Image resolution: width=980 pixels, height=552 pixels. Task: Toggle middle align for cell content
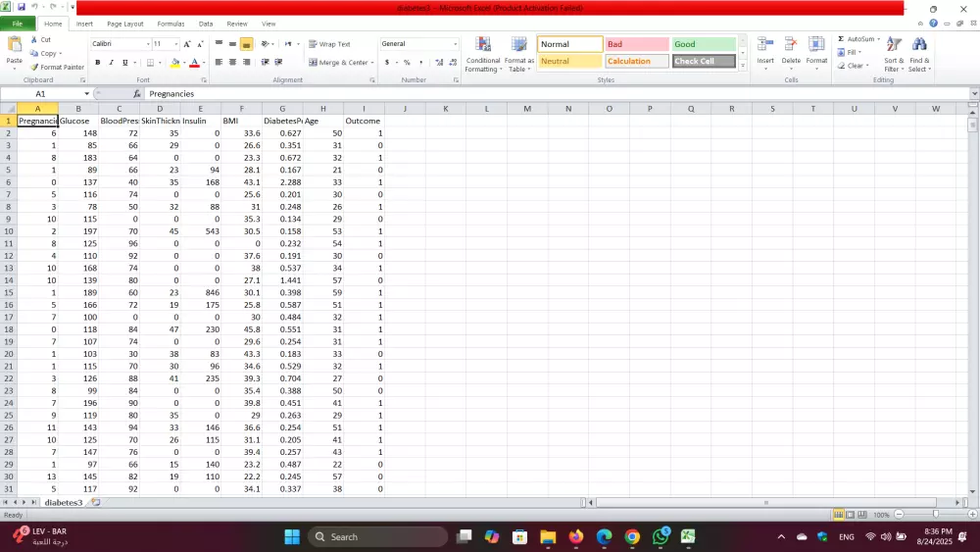232,44
